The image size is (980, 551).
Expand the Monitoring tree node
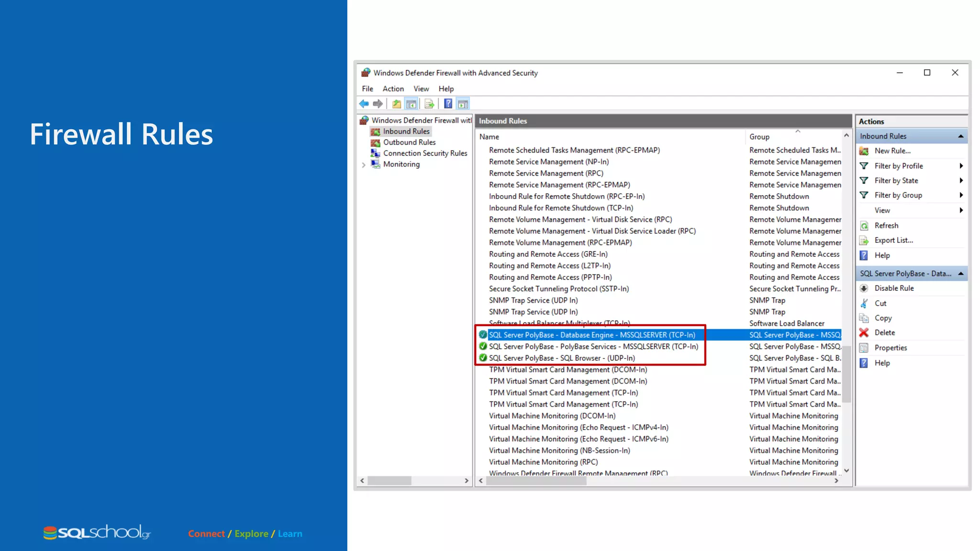[364, 165]
